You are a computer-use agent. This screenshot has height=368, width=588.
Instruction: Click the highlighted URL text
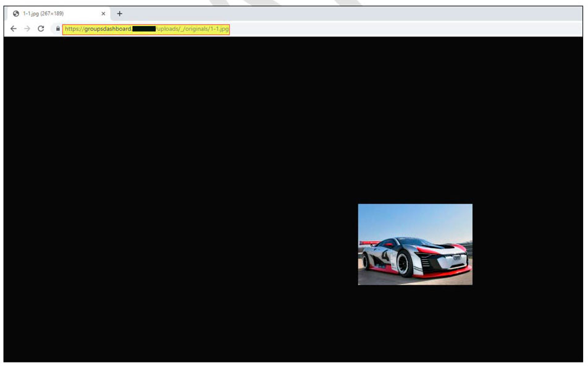[145, 28]
